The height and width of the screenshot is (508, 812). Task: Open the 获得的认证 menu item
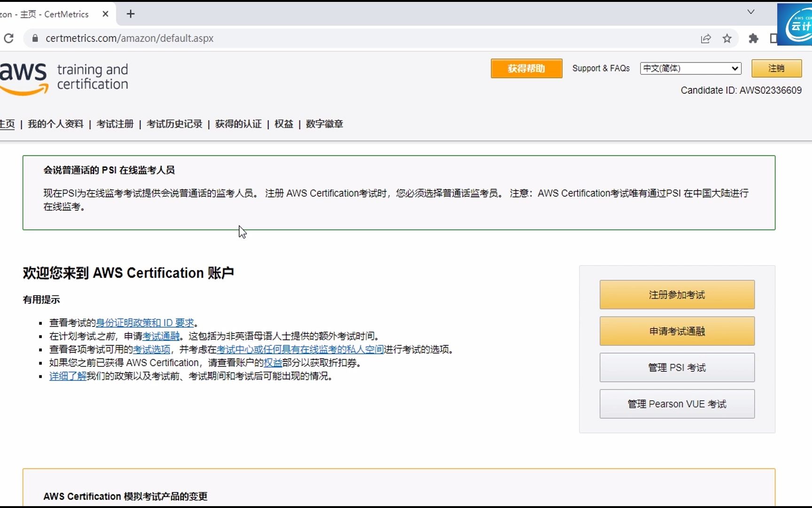[238, 124]
